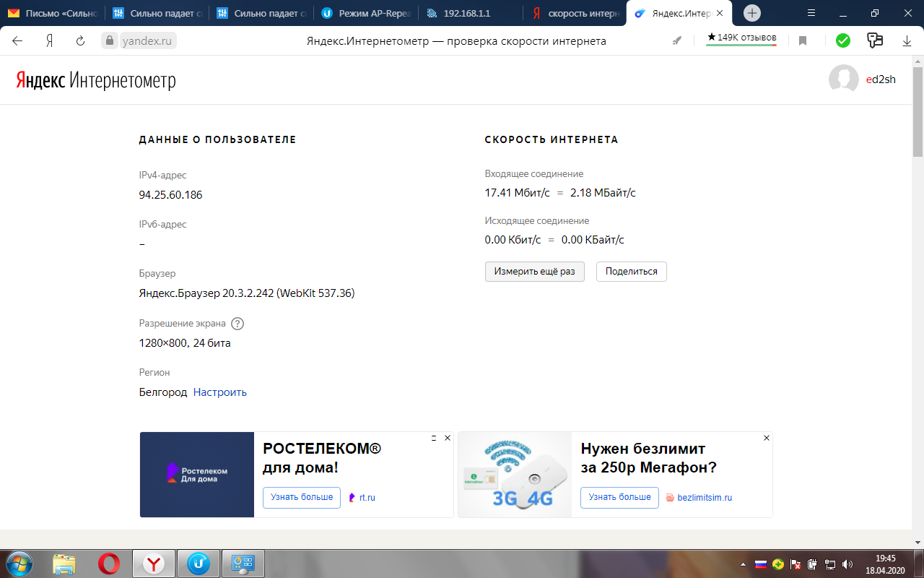The height and width of the screenshot is (578, 924).
Task: Click the power plug tray icon
Action: coord(813,564)
